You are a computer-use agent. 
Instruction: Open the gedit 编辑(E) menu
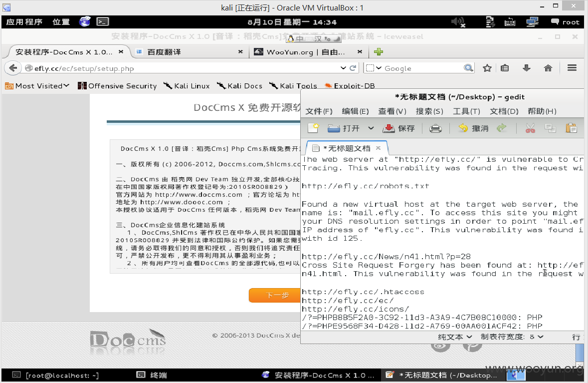(355, 111)
